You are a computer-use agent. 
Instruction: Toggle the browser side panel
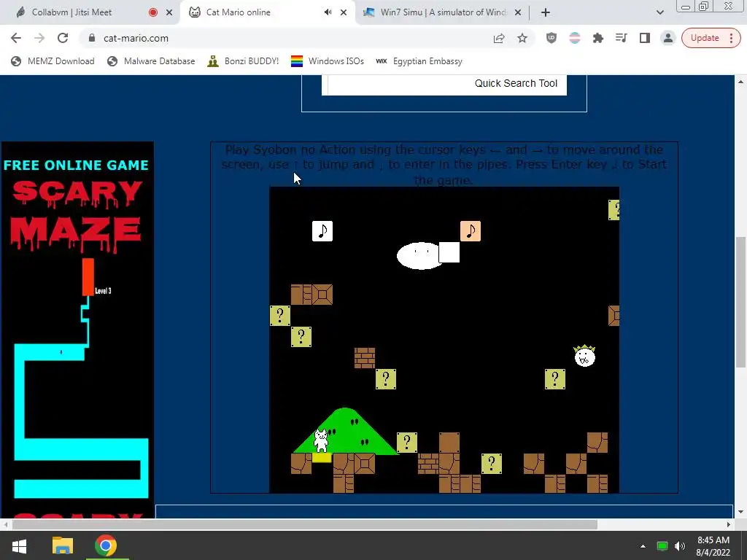645,38
